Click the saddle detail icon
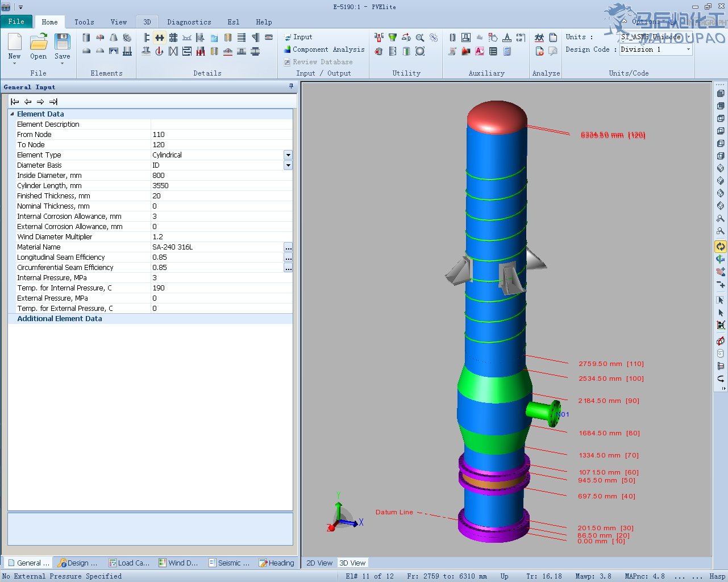The image size is (728, 582). coord(187,38)
